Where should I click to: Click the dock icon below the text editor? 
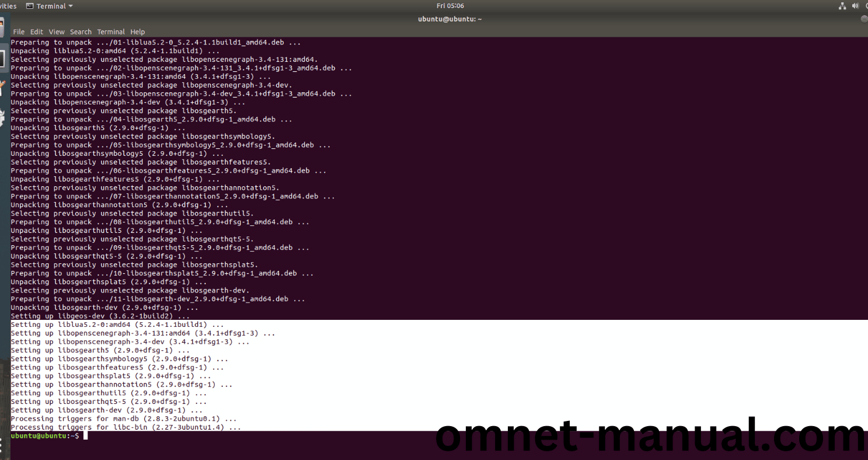pos(4,117)
